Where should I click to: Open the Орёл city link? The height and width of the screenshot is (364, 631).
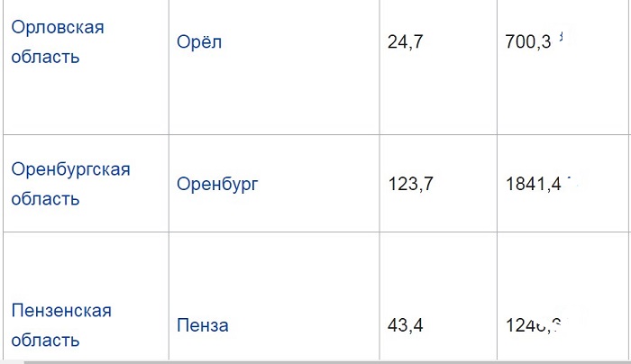[x=199, y=42]
